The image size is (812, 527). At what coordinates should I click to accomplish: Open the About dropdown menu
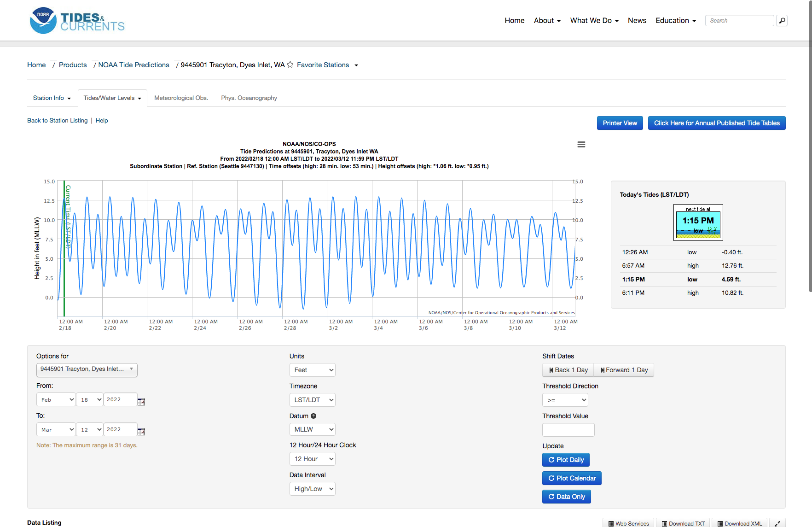(547, 21)
